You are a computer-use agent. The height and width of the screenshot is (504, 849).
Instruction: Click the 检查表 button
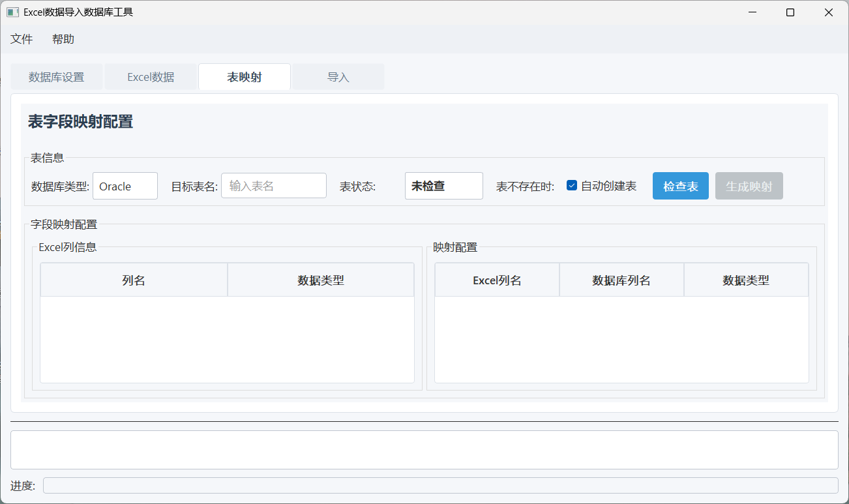click(681, 186)
